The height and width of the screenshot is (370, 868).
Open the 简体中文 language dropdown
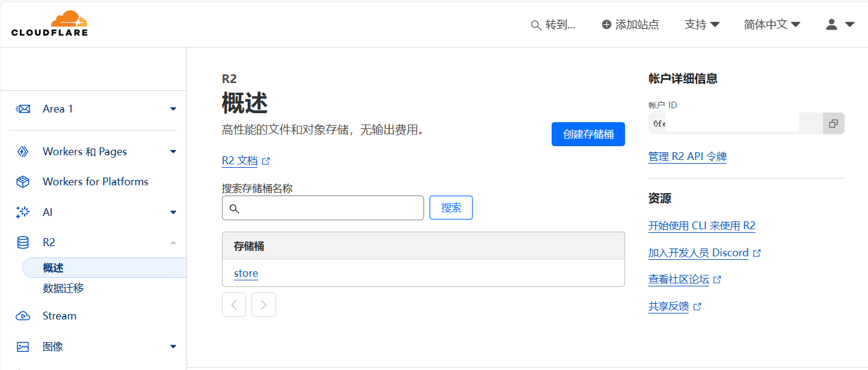pos(772,25)
